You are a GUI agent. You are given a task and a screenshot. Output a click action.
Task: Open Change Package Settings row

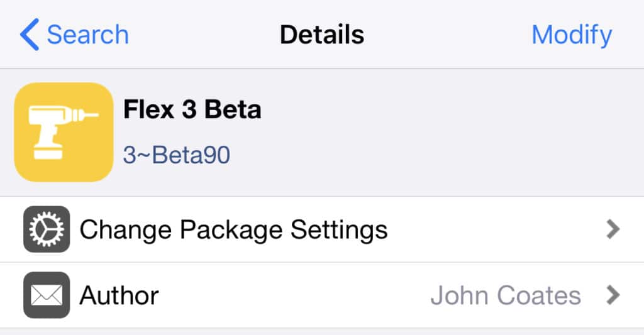pyautogui.click(x=322, y=229)
